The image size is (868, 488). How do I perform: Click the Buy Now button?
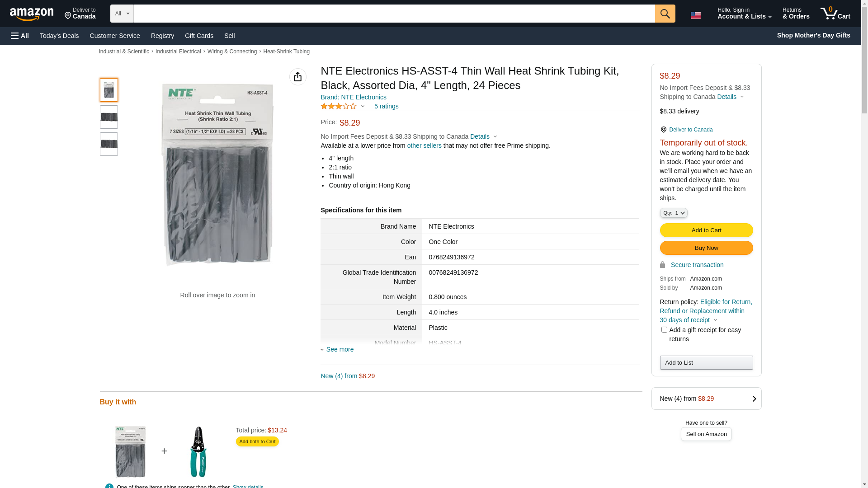(x=706, y=248)
